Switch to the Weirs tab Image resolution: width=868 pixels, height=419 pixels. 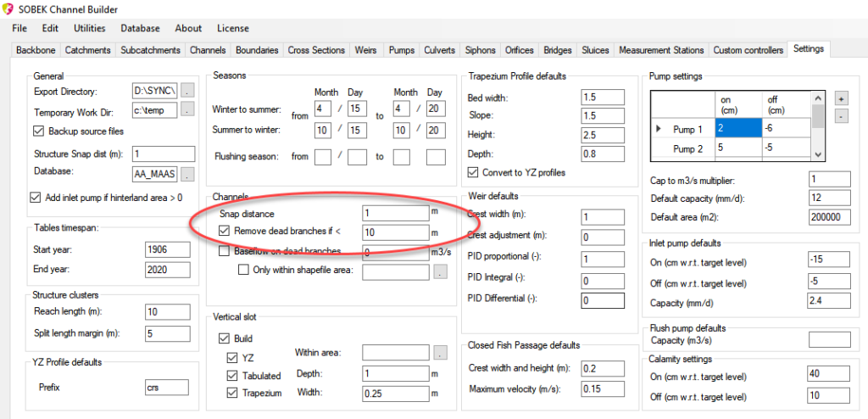(x=365, y=50)
